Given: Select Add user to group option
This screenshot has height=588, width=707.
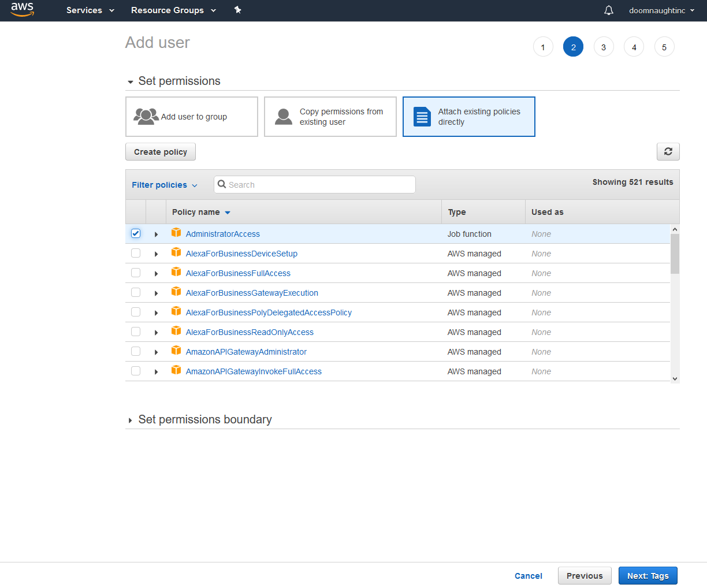Looking at the screenshot, I should [x=192, y=117].
